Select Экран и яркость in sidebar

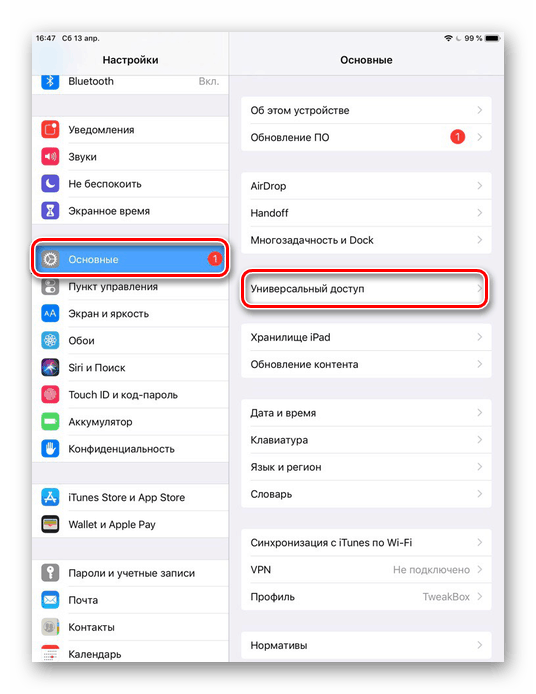pyautogui.click(x=130, y=313)
